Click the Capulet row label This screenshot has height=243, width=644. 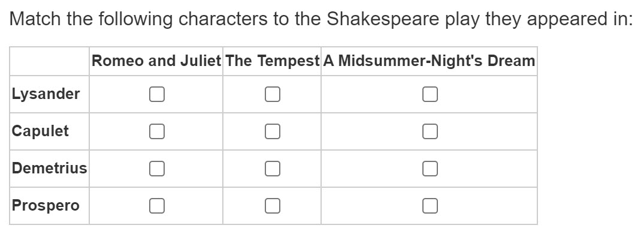[x=41, y=131]
